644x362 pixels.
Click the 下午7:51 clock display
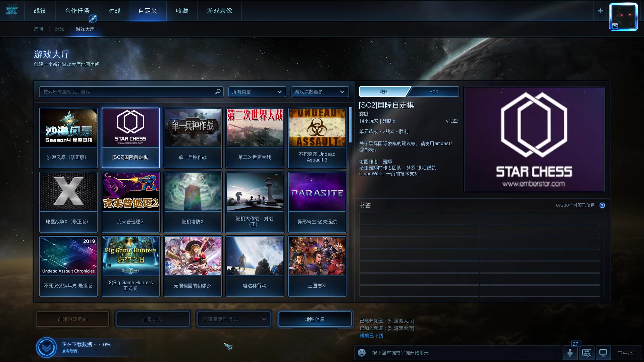[627, 353]
